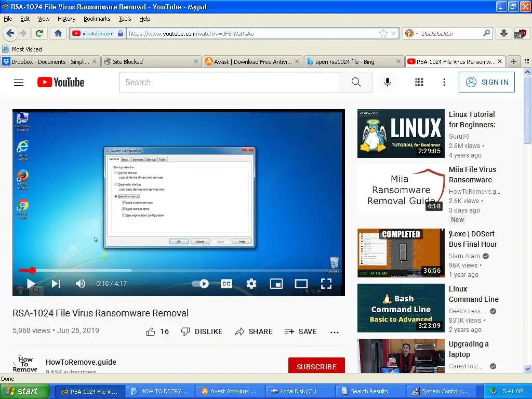Open the YouTube hamburger guide menu
Screen dimensions: 532x399
(x=19, y=82)
